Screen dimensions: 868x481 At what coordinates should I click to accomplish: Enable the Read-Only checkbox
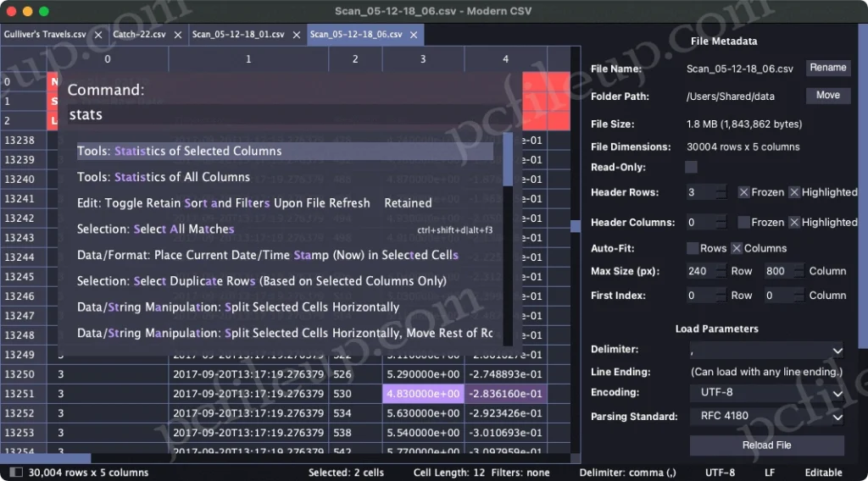[692, 168]
